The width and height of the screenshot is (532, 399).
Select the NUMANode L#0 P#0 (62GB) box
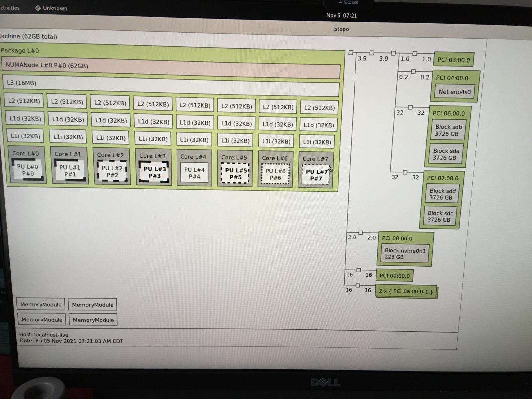[170, 66]
